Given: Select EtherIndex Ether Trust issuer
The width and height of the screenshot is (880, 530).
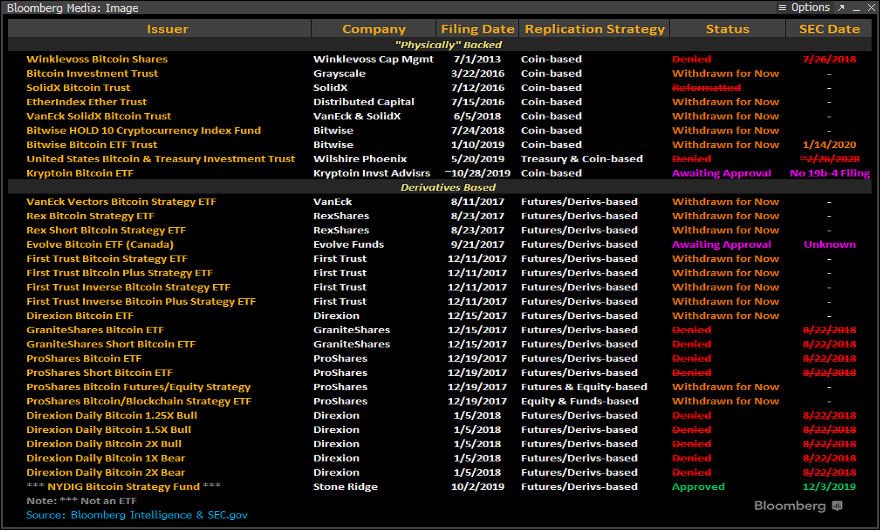Looking at the screenshot, I should pyautogui.click(x=86, y=102).
